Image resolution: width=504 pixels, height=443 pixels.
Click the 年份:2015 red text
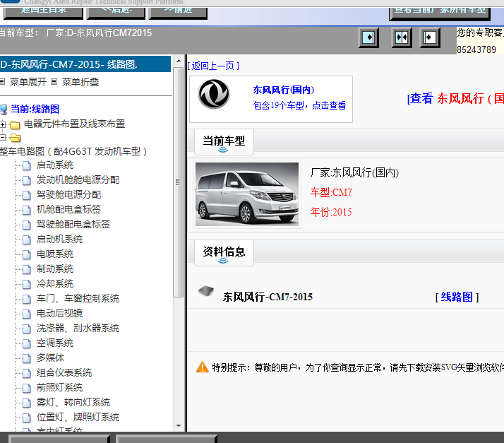click(331, 212)
